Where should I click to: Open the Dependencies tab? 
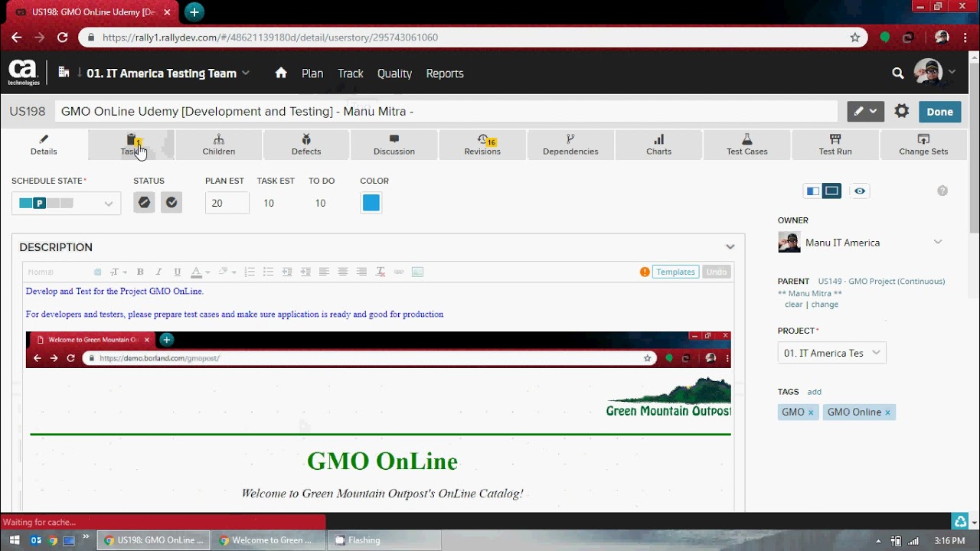[x=570, y=145]
